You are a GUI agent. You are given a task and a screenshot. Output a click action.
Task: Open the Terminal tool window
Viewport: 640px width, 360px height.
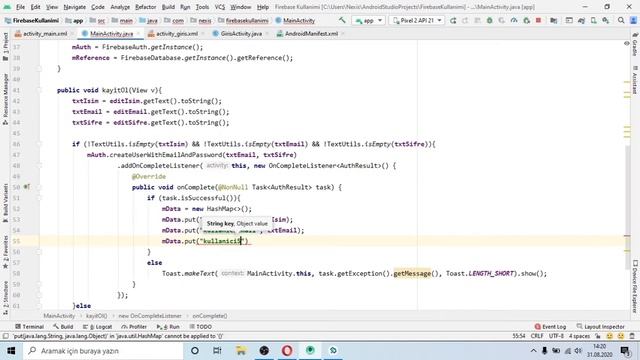pyautogui.click(x=29, y=327)
